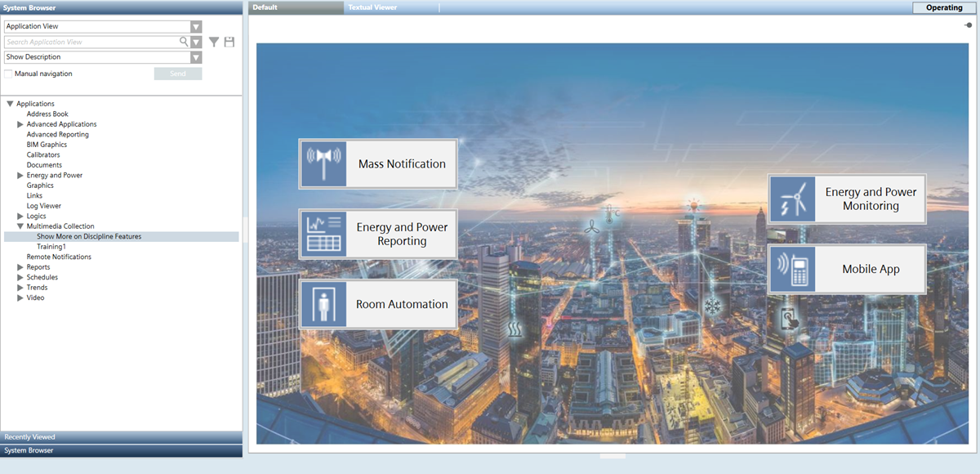Click the wind turbine Energy Monitoring icon
980x474 pixels.
[x=792, y=199]
